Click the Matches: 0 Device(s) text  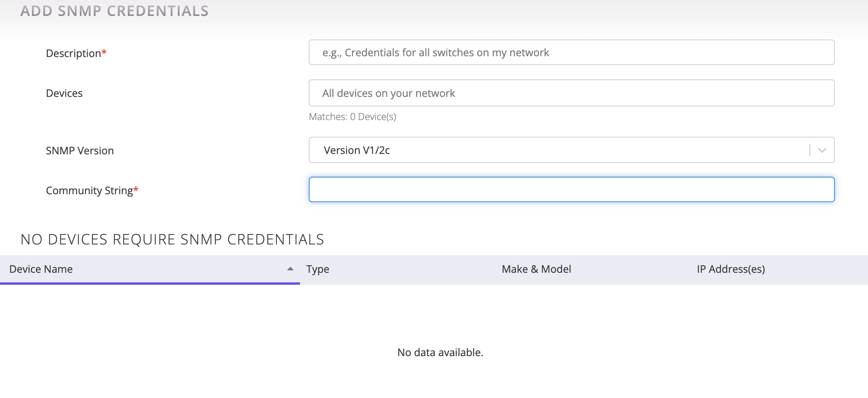(352, 116)
